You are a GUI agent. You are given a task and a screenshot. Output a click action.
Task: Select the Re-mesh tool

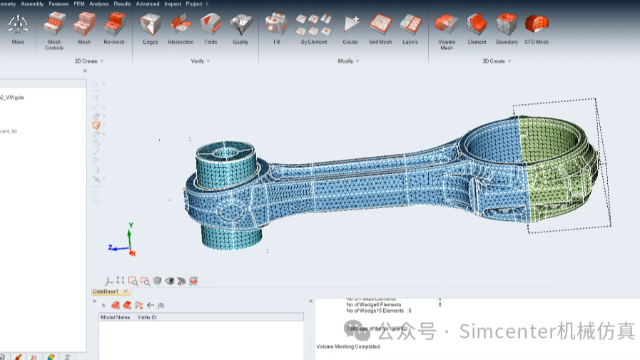click(114, 29)
